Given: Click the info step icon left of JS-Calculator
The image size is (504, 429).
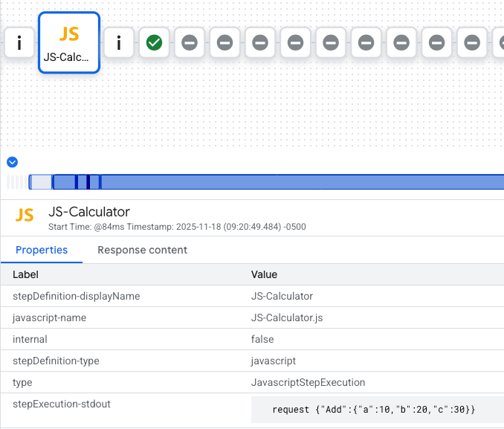Looking at the screenshot, I should [19, 43].
